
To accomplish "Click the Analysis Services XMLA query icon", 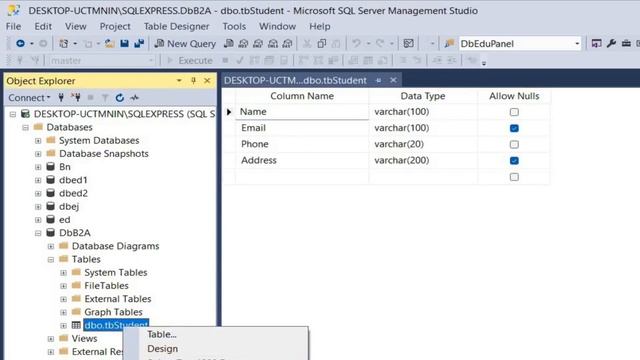I will [x=273, y=43].
